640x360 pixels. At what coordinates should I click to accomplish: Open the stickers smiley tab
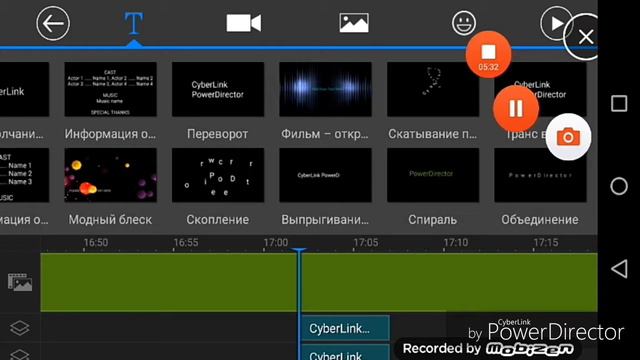[x=464, y=23]
